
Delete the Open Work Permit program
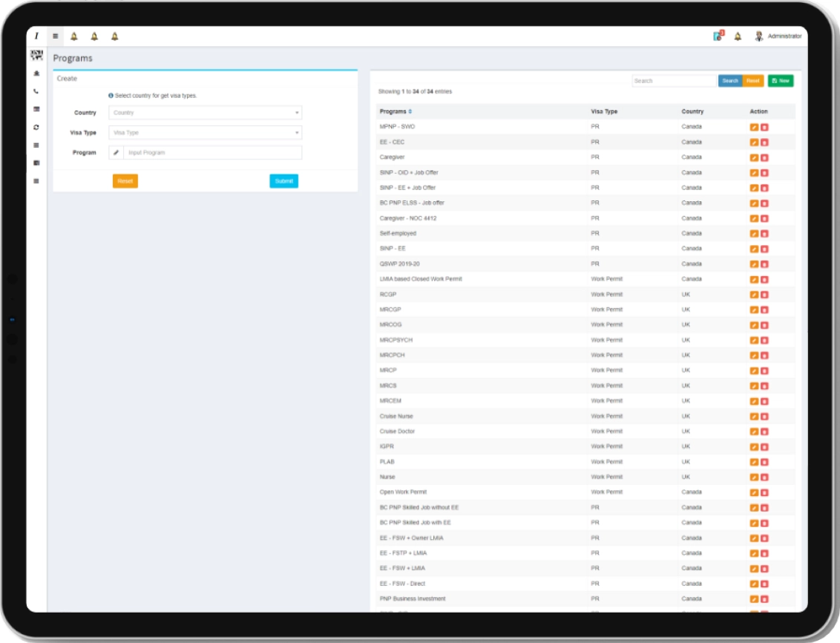(x=767, y=491)
